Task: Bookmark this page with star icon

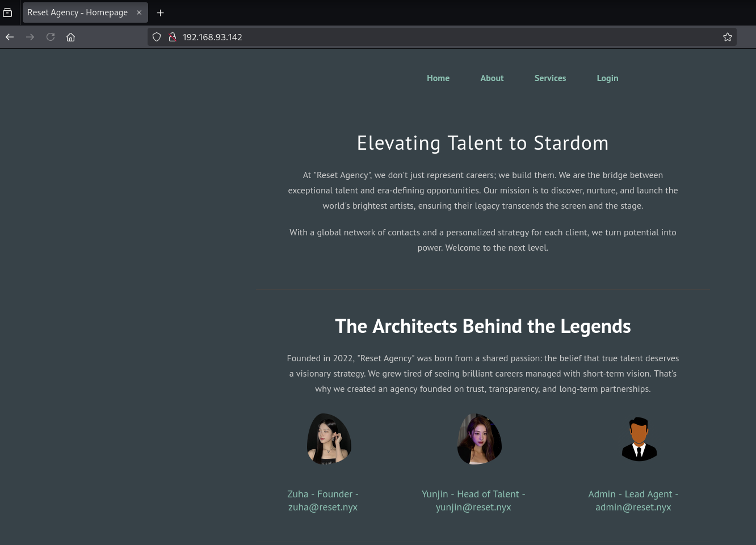Action: pos(727,37)
